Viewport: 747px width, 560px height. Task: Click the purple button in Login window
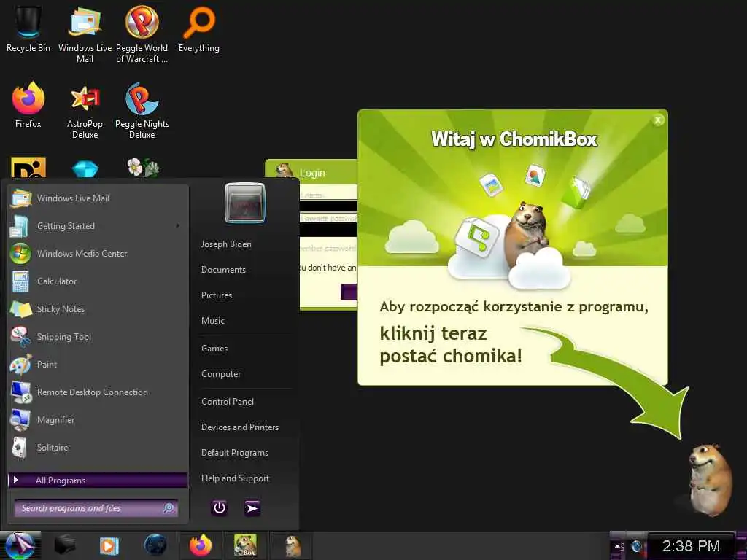(x=349, y=292)
